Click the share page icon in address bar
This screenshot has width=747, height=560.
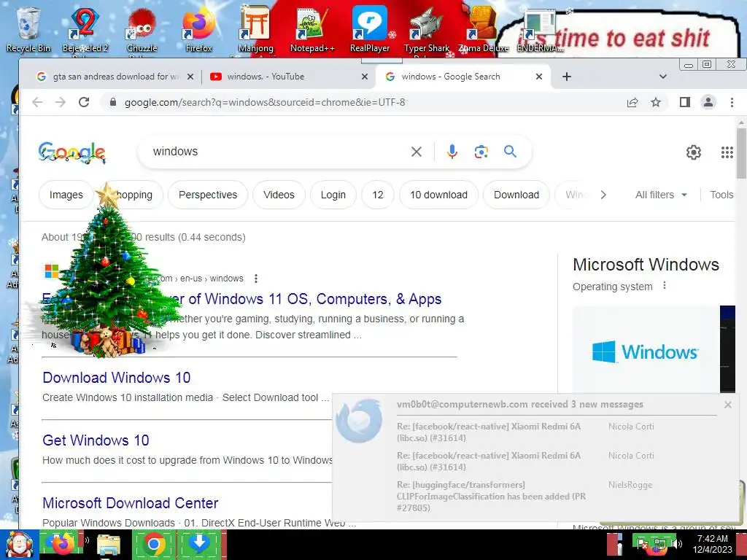pos(632,102)
